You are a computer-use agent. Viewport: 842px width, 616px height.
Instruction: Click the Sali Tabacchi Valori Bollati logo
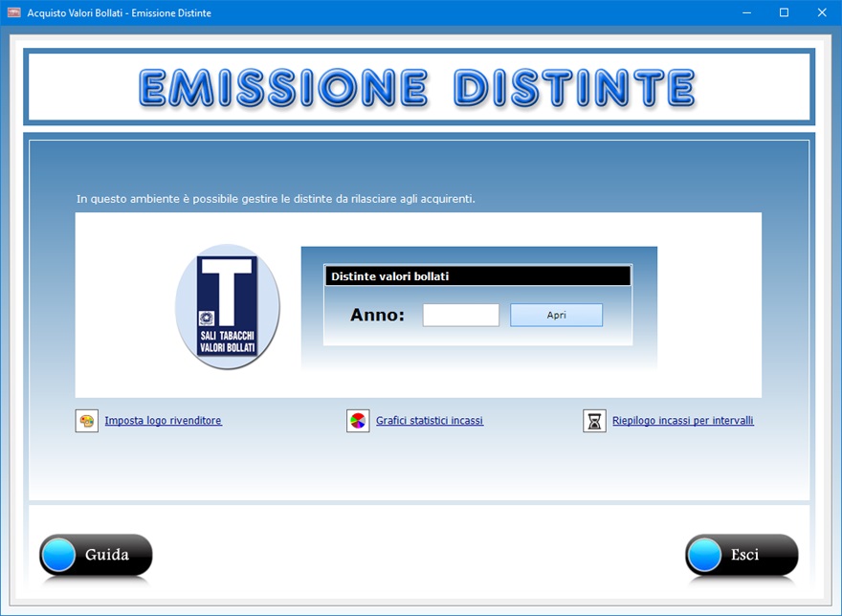point(227,307)
